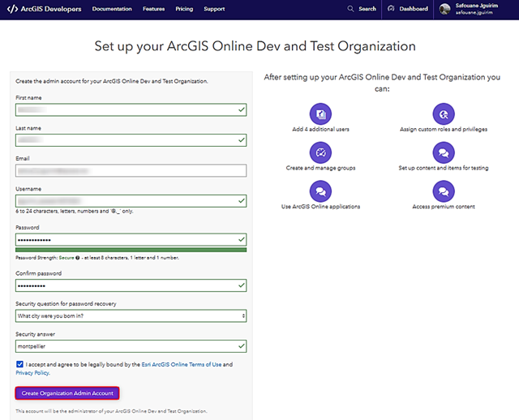
Task: Open the Pricing menu item
Action: coord(184,9)
